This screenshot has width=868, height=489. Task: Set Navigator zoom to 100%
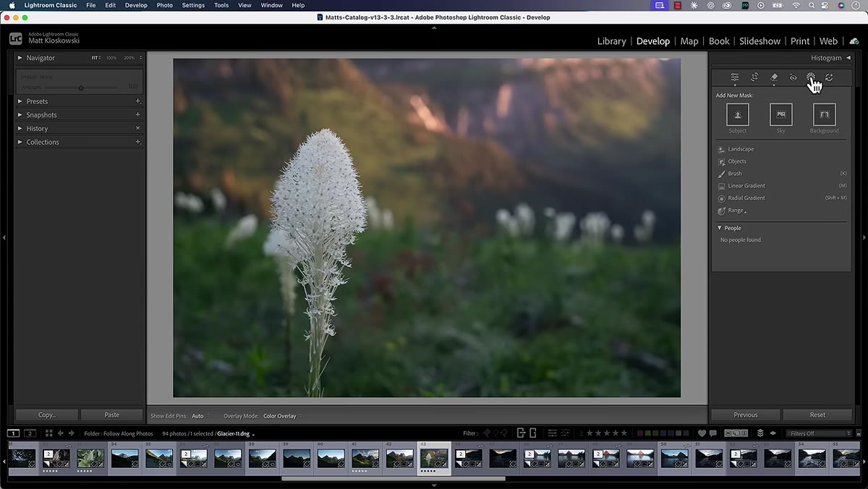coord(111,58)
